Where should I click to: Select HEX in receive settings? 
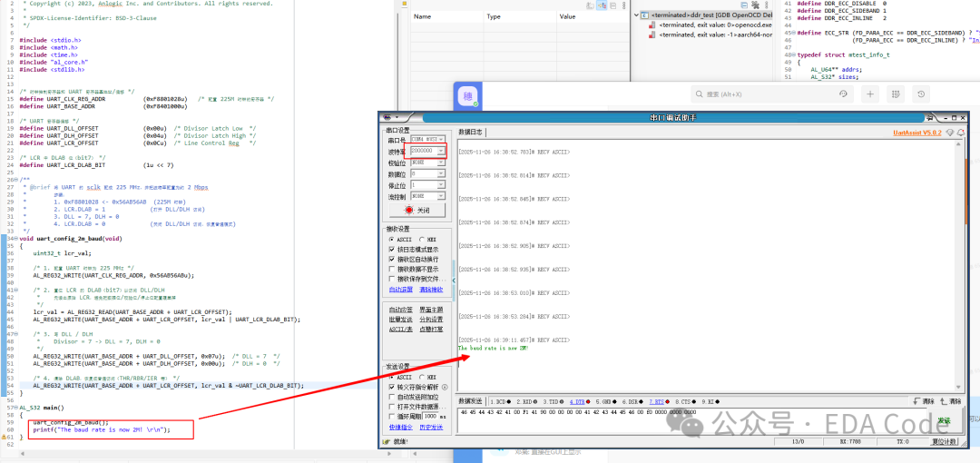428,239
